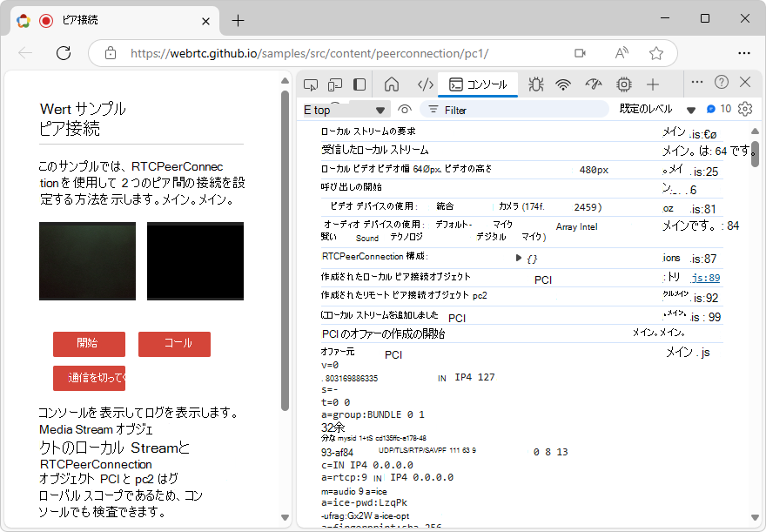Click the ローカル ストリームの要求 log message
The height and width of the screenshot is (532, 766).
pyautogui.click(x=368, y=131)
